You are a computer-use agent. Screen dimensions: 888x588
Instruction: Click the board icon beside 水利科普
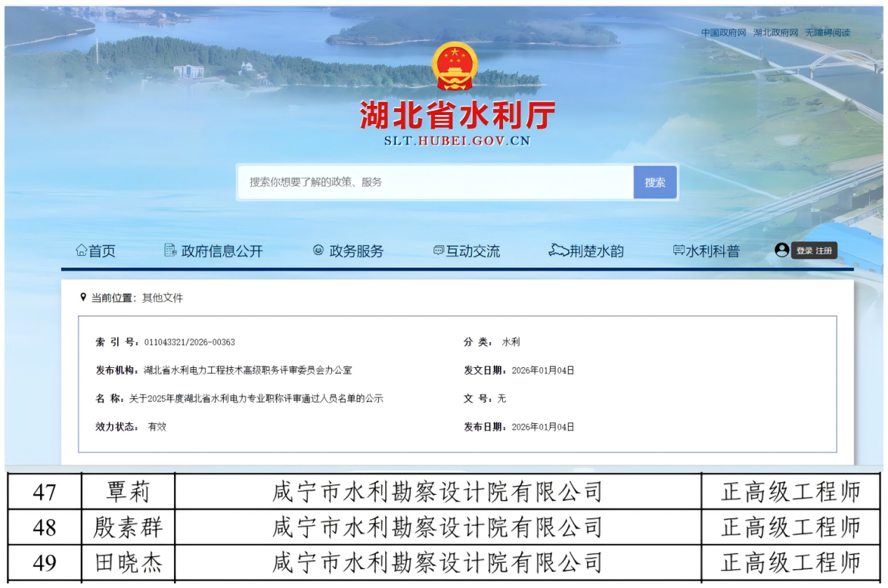click(678, 250)
